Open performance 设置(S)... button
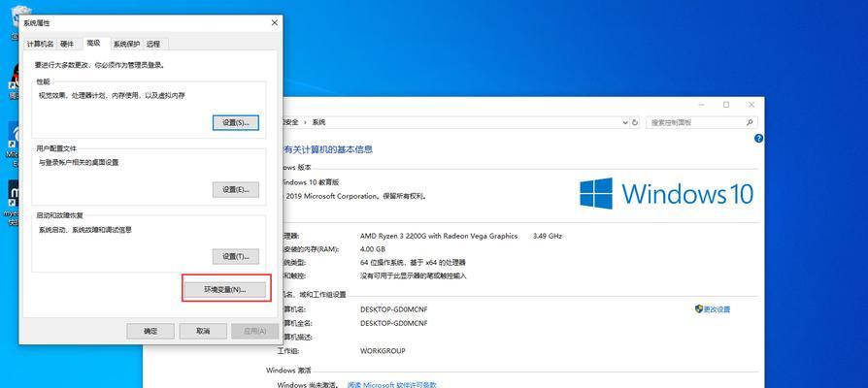Image resolution: width=868 pixels, height=388 pixels. click(235, 122)
